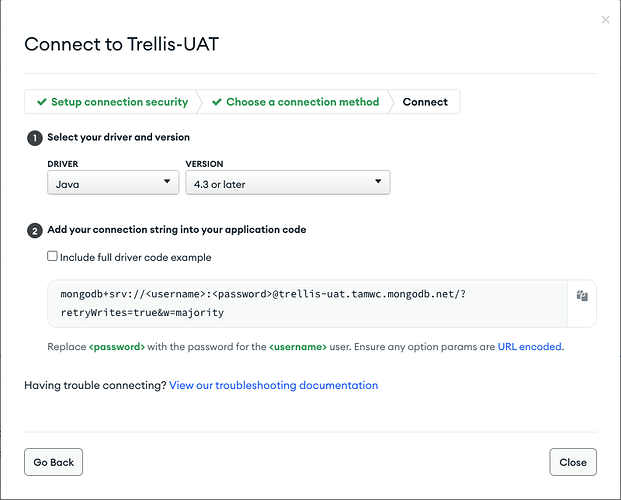Click the step 2 number badge
Viewport: 621px width, 500px height.
pyautogui.click(x=35, y=230)
